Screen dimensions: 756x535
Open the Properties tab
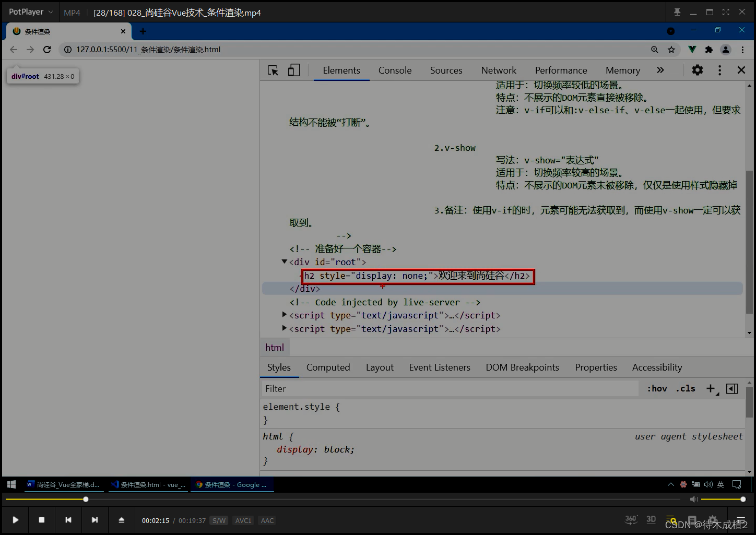[596, 367]
